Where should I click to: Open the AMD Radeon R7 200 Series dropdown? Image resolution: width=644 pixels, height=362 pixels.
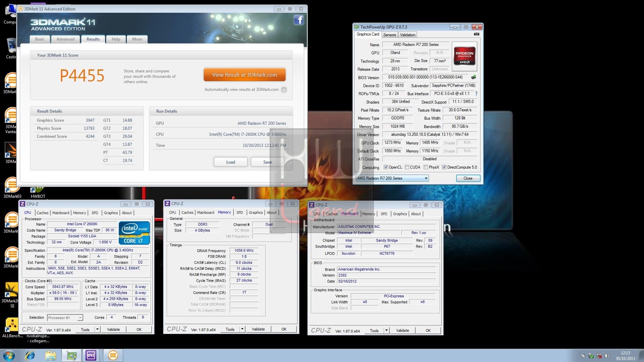[392, 178]
